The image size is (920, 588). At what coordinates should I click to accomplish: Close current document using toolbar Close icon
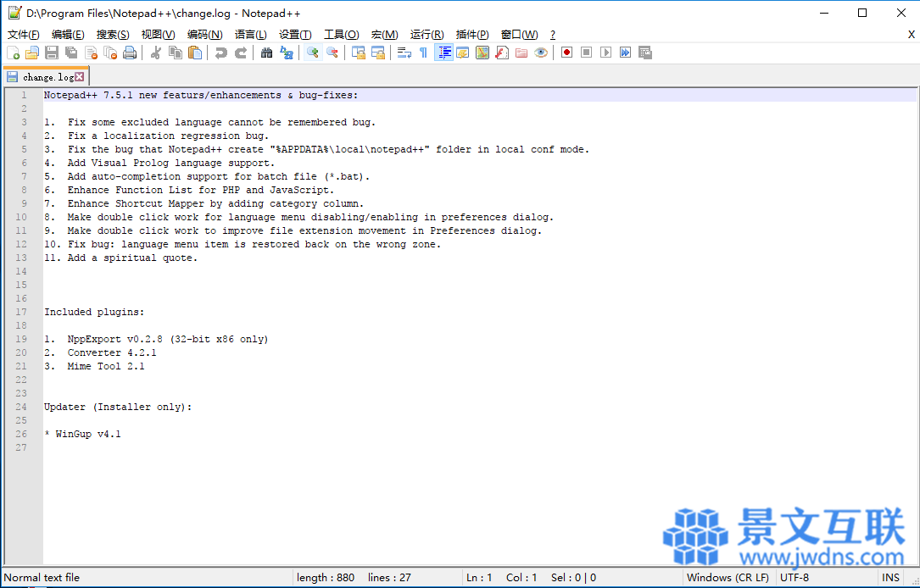coord(91,53)
